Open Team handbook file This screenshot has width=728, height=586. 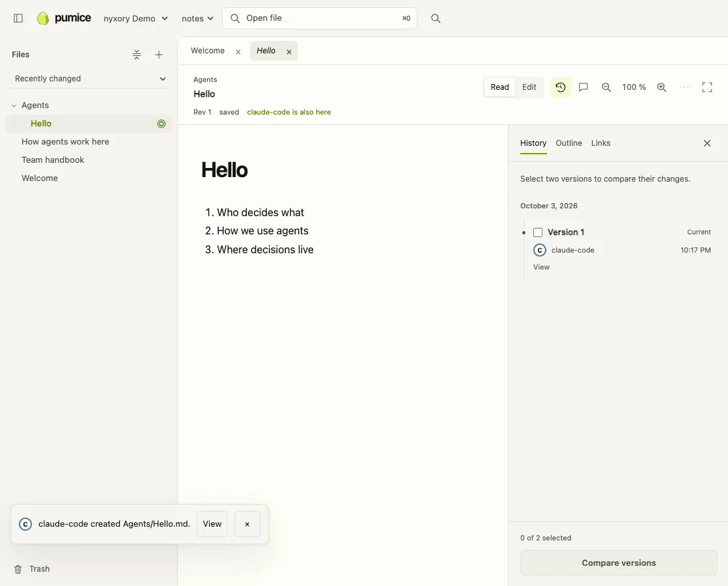tap(53, 160)
